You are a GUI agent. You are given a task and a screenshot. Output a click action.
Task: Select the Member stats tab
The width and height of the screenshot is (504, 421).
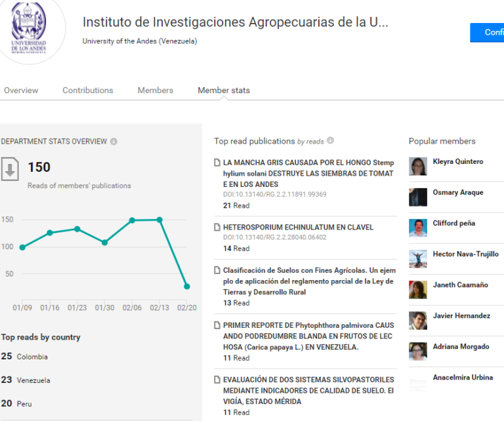(224, 90)
